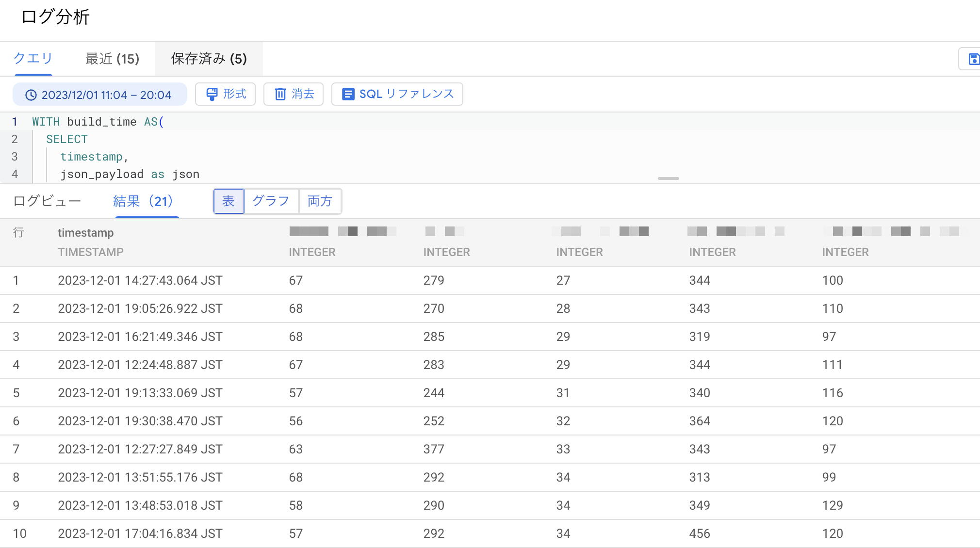
Task: Switch to the 最近 (15) tab
Action: (x=112, y=59)
